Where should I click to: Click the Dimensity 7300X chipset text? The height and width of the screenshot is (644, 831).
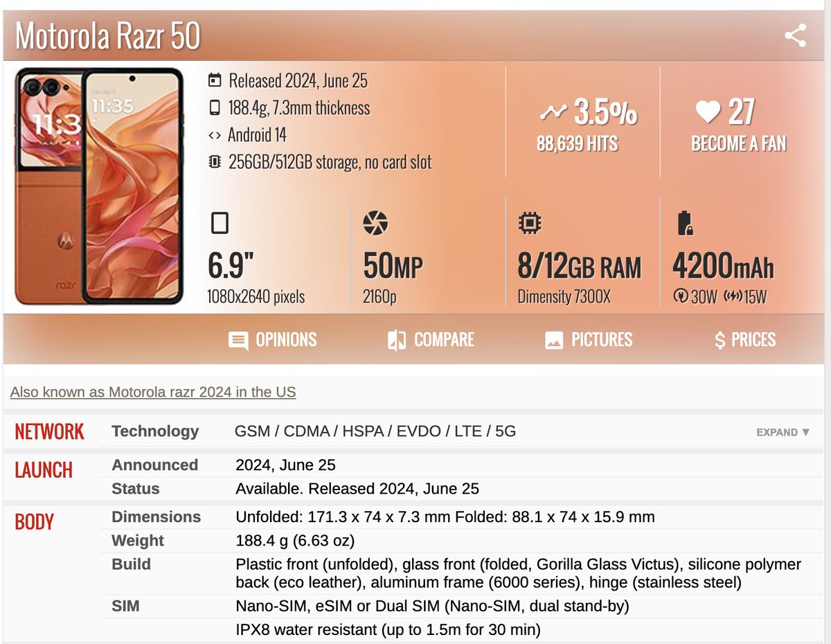point(564,297)
